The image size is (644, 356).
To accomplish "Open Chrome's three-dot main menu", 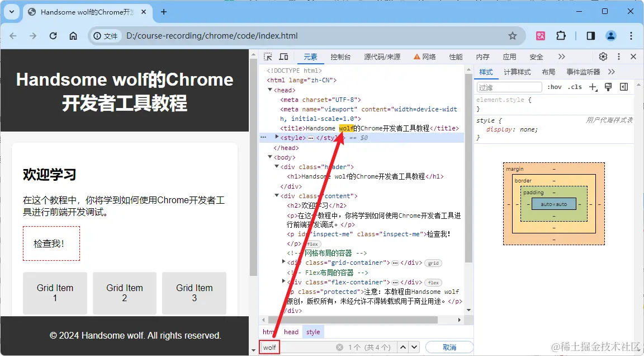I will pyautogui.click(x=631, y=36).
